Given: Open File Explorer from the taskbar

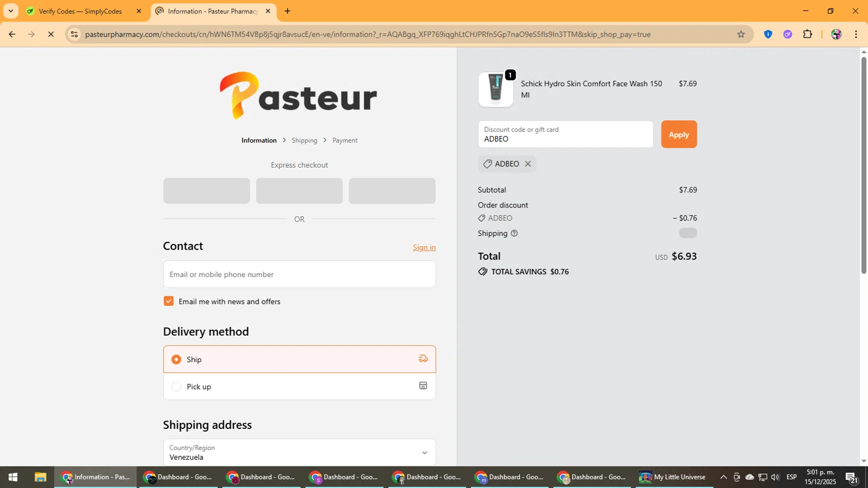Looking at the screenshot, I should (40, 477).
